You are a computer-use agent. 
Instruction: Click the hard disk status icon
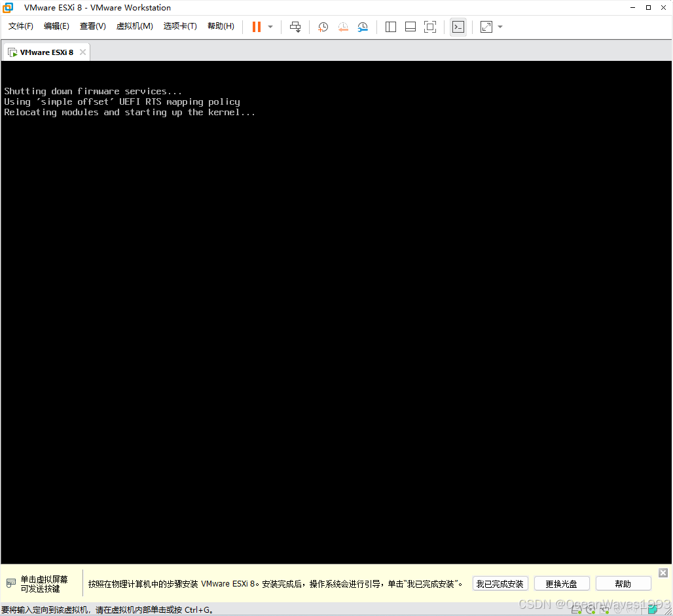point(576,609)
